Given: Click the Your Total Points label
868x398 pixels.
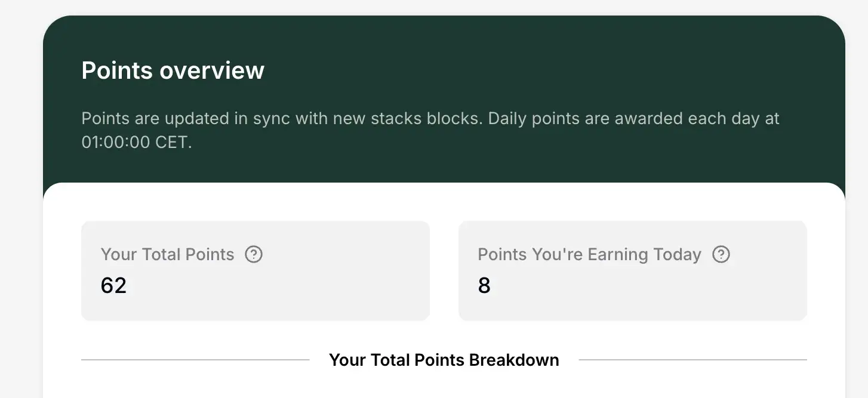Looking at the screenshot, I should click(167, 255).
